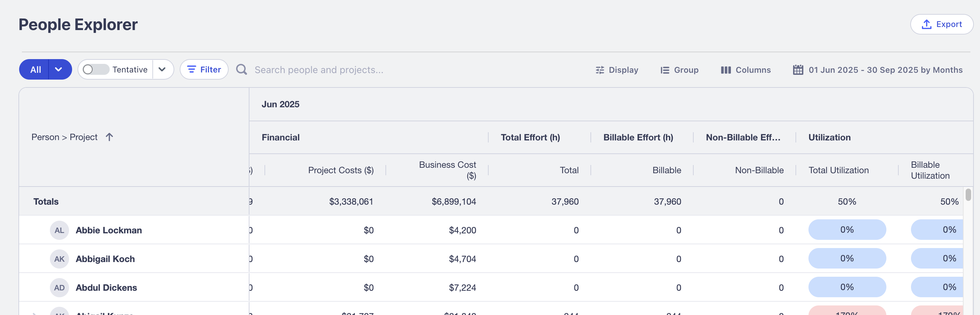The height and width of the screenshot is (315, 980).
Task: Open the Display settings
Action: point(617,70)
